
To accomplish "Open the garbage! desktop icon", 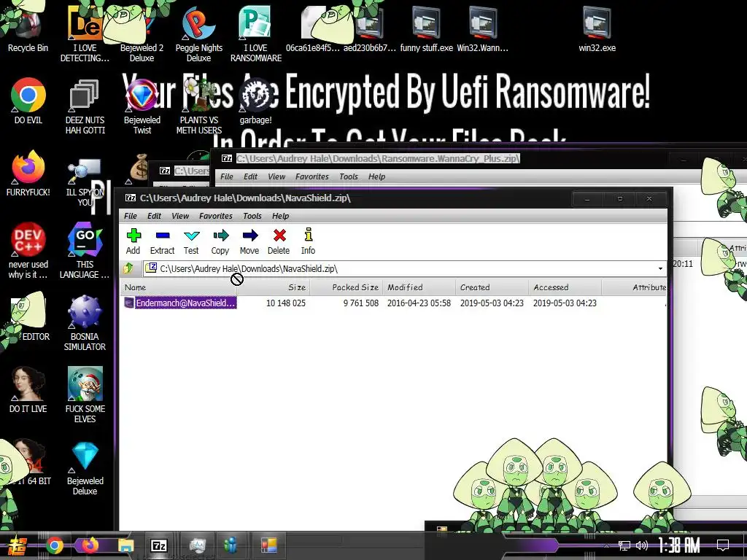I will click(256, 101).
